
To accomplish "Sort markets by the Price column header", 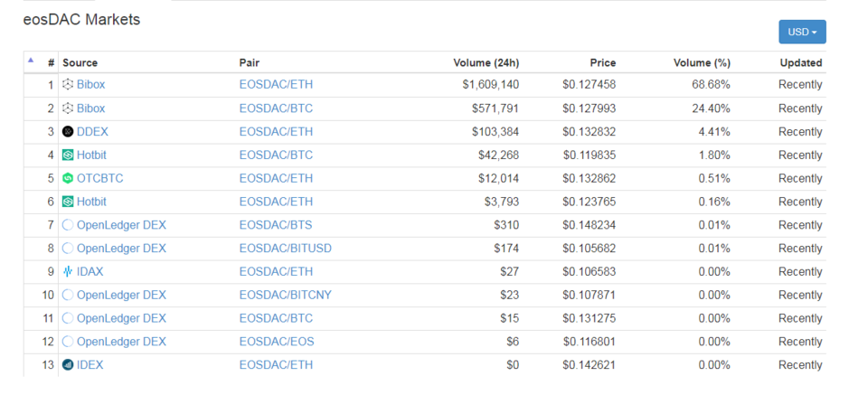I will 602,63.
